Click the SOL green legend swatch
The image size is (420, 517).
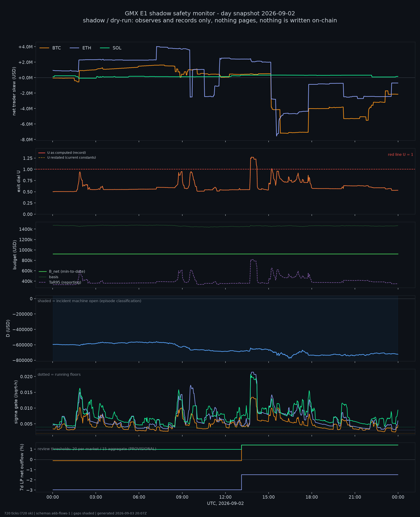105,48
